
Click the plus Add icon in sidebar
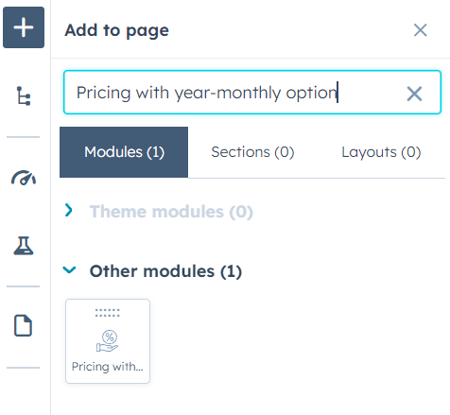[24, 27]
